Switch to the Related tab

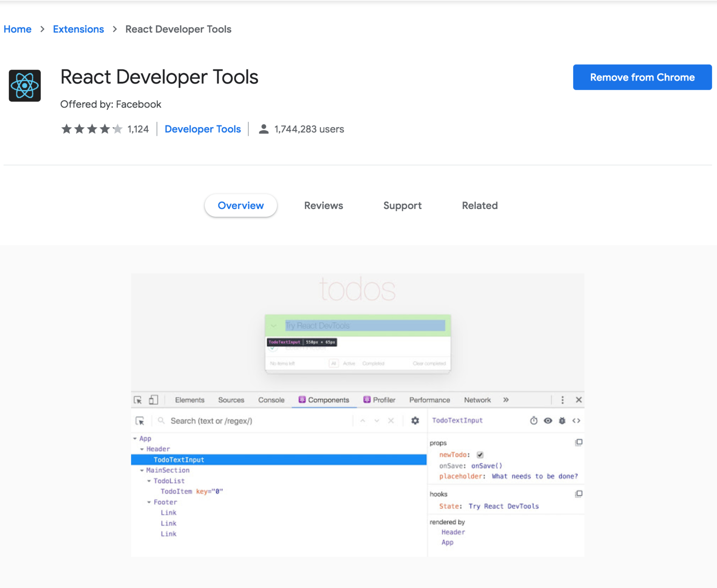coord(480,206)
